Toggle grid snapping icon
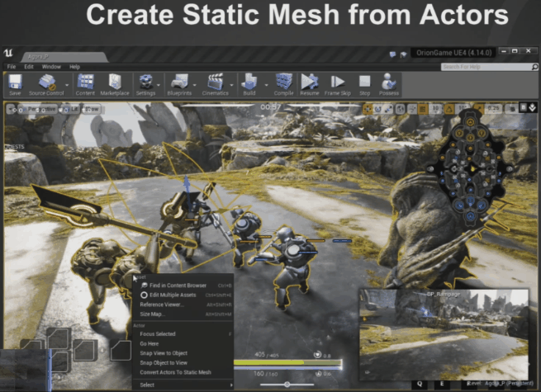This screenshot has height=392, width=541. 422,109
